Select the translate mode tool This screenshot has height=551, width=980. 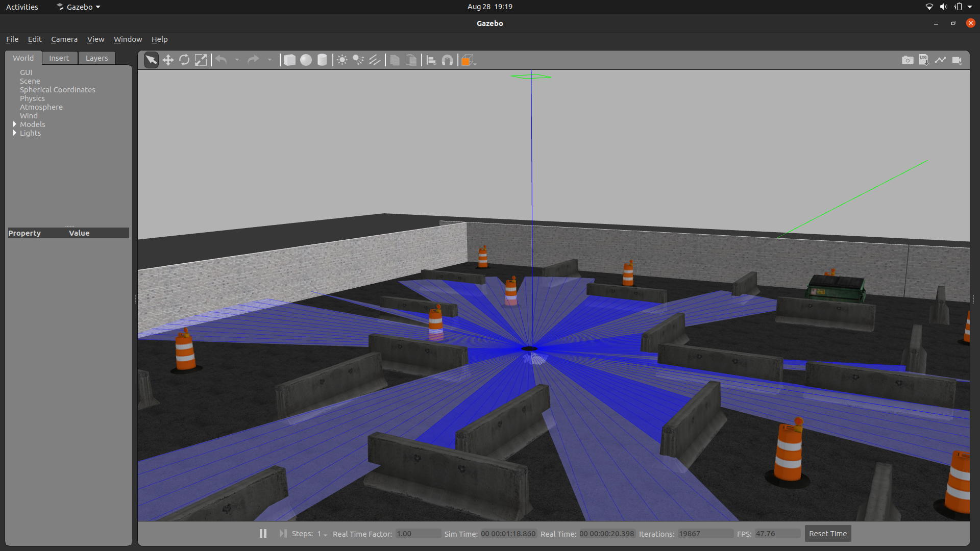pyautogui.click(x=168, y=60)
